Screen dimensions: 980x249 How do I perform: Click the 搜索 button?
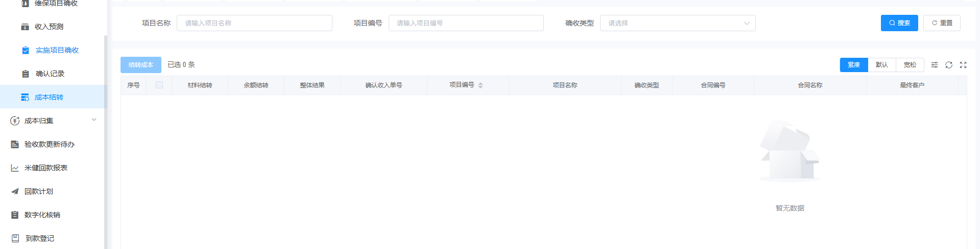tap(899, 23)
